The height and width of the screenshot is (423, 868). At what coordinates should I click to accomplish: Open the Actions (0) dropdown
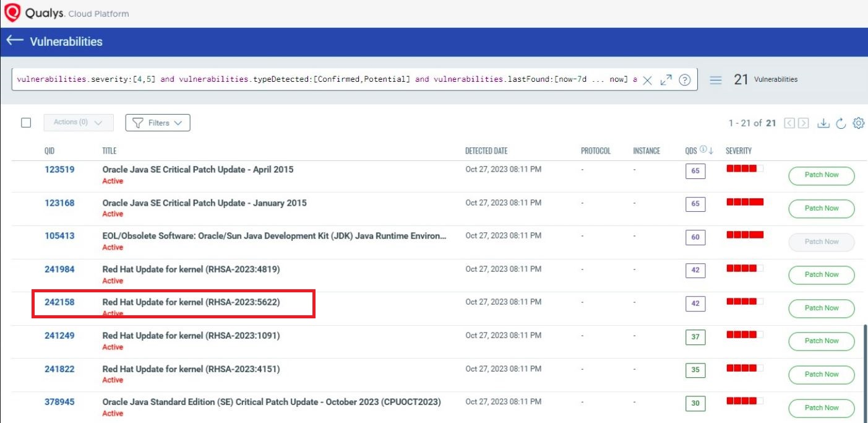pyautogui.click(x=79, y=123)
